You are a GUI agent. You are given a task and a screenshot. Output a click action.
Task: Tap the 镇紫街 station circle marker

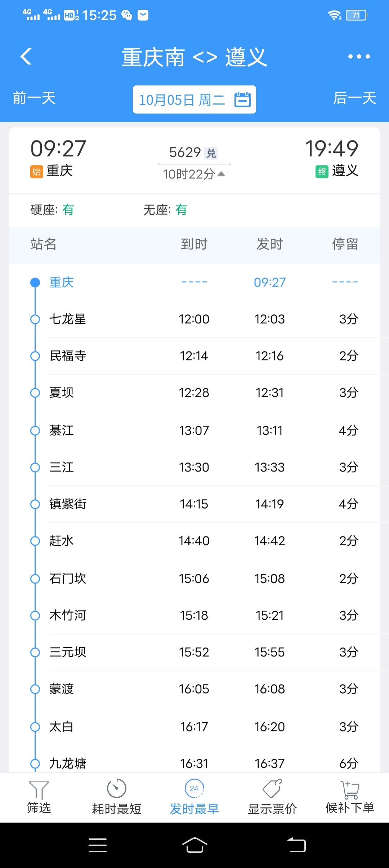(x=35, y=504)
